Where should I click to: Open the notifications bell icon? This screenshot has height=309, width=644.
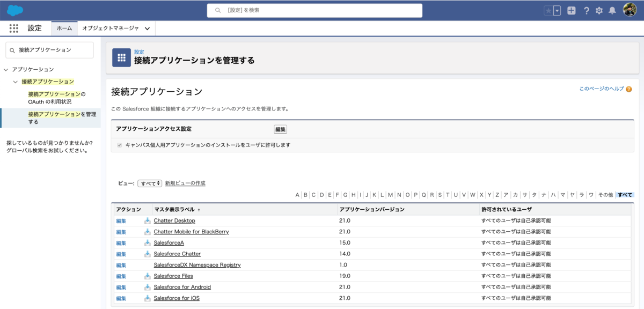612,10
